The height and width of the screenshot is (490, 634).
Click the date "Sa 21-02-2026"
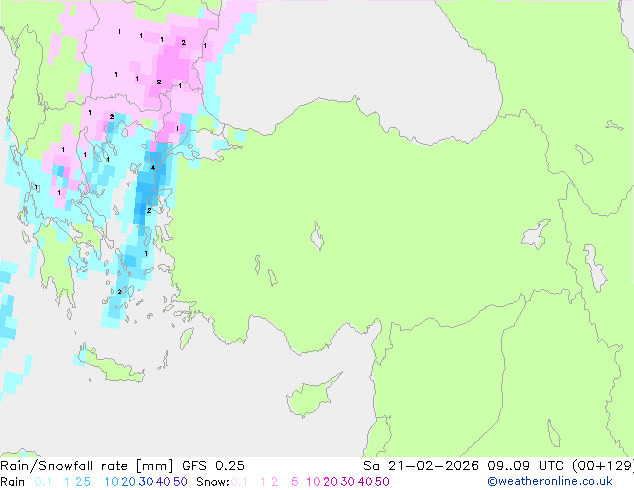coord(421,466)
